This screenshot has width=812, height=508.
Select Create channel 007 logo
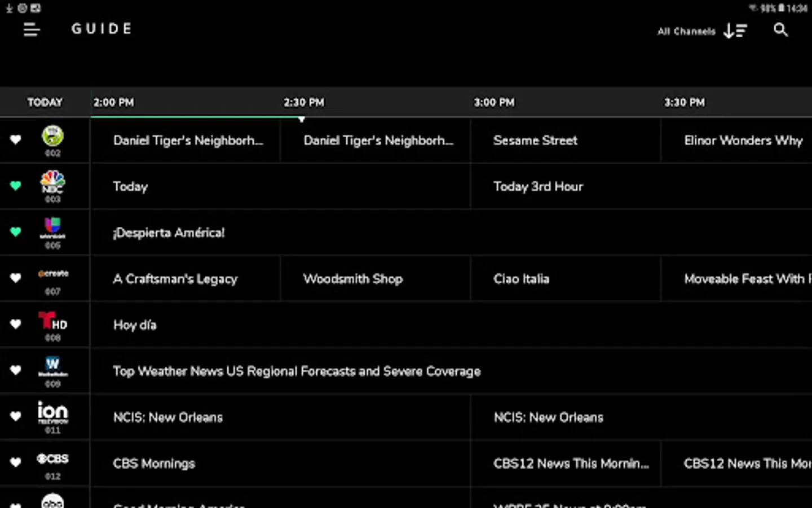[53, 274]
